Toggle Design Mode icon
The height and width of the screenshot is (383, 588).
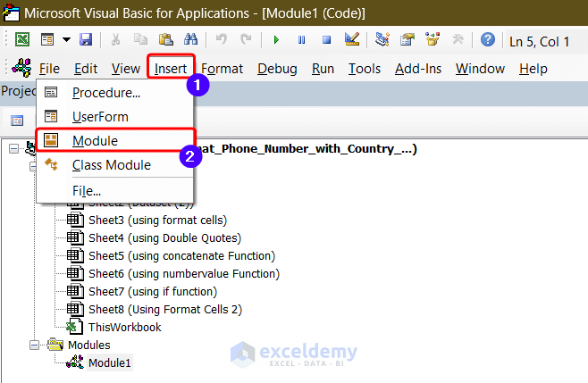[352, 39]
